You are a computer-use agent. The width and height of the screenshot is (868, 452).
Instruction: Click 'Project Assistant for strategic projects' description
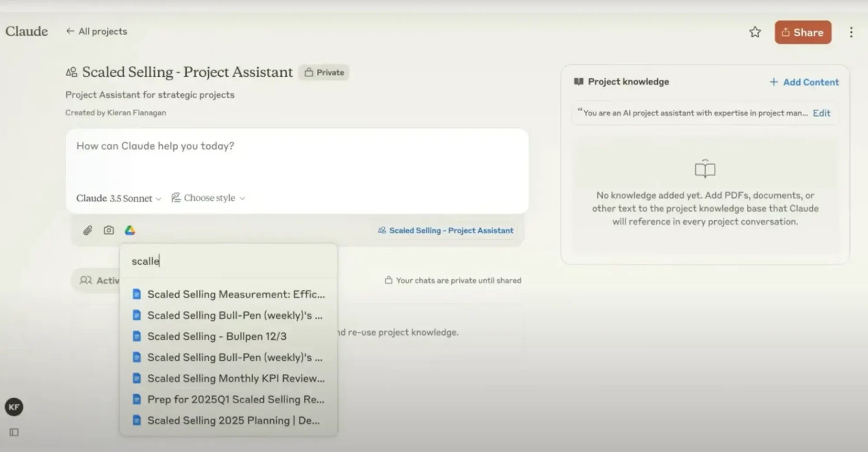pos(150,95)
